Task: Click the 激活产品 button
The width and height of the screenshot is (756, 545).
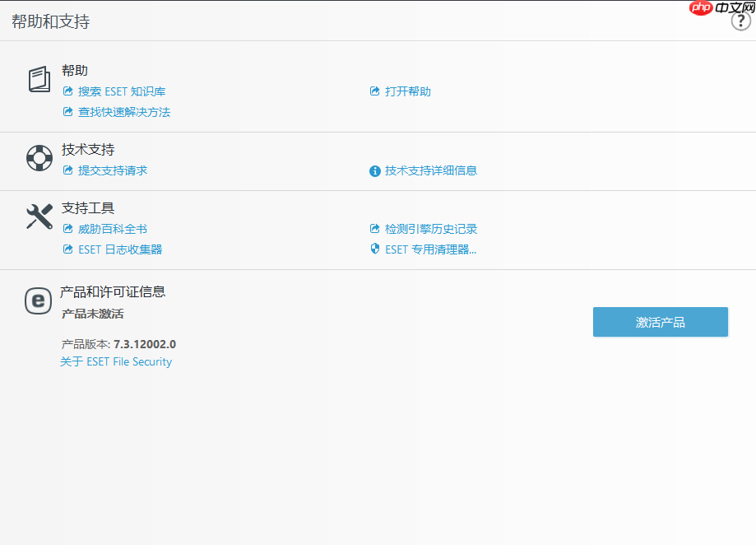Action: click(x=660, y=322)
